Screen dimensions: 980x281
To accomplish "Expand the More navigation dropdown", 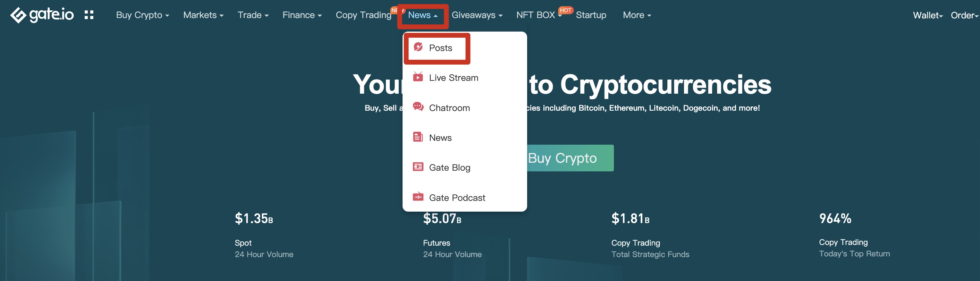I will pos(636,15).
